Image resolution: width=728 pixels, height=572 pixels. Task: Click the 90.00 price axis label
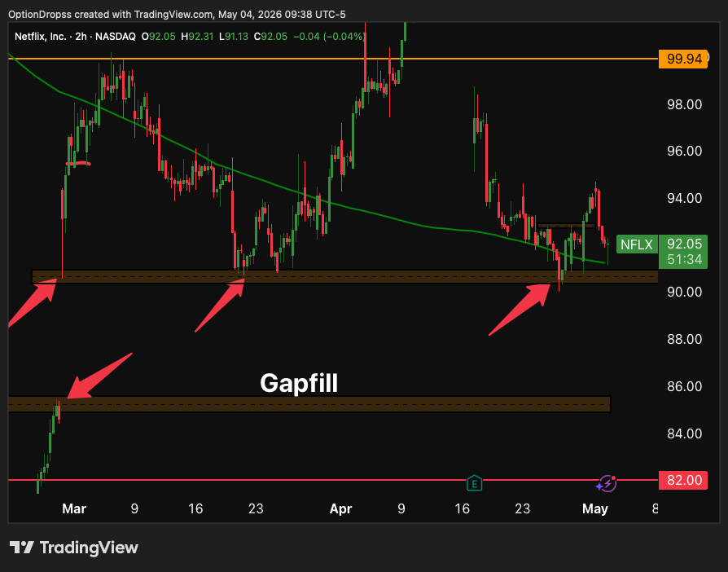point(684,292)
